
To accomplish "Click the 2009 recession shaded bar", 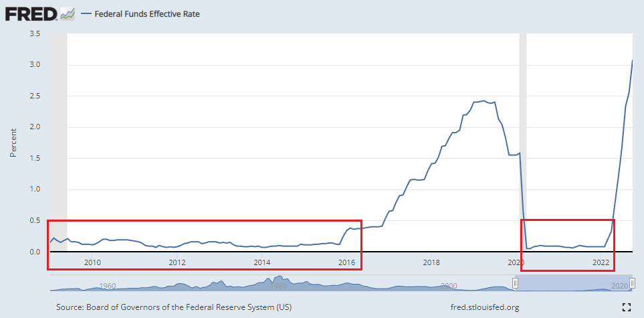I will click(59, 134).
